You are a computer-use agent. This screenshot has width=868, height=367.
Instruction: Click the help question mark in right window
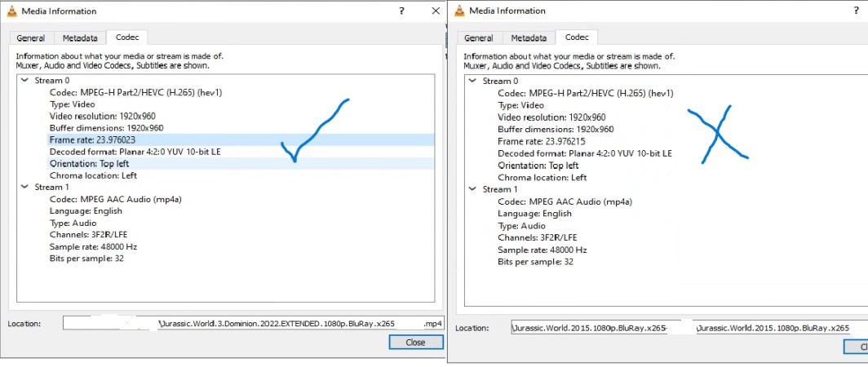pos(857,11)
